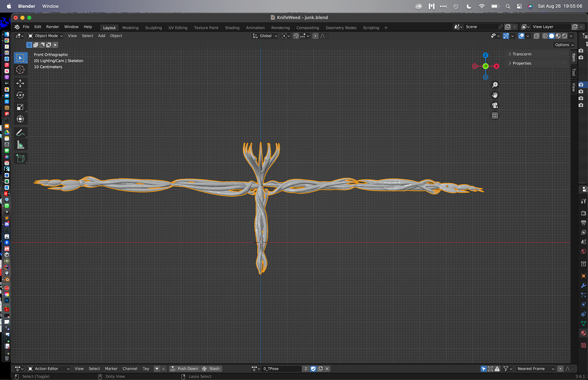Click the new scene duplicate icon
Screen dimensions: 588x380
[508, 27]
